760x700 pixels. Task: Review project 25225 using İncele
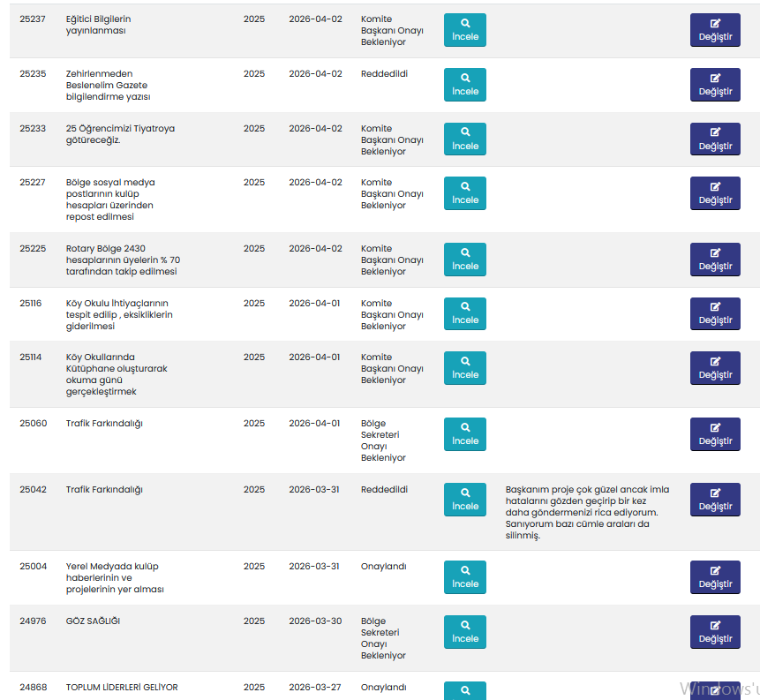pyautogui.click(x=464, y=260)
